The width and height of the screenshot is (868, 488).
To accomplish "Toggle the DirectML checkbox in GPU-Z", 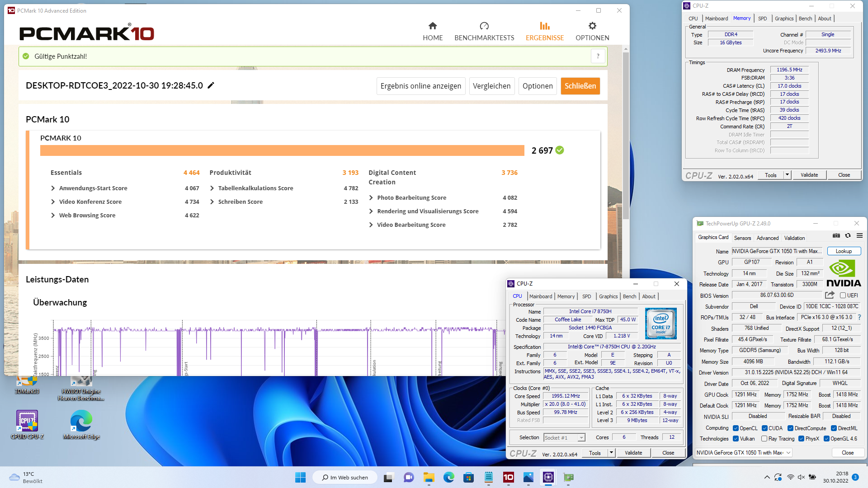I will [x=834, y=428].
